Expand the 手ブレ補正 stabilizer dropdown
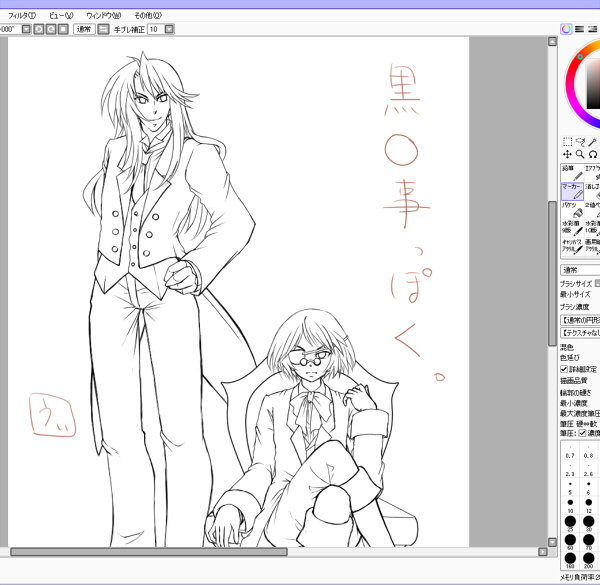This screenshot has width=600, height=585. coord(170,29)
